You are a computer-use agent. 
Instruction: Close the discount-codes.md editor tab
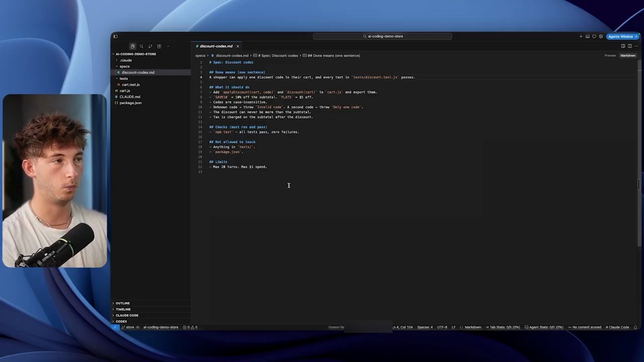coord(237,46)
